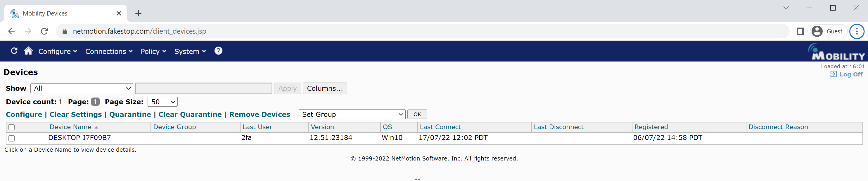
Task: Open the DESKTOP-J7F09B7 device link
Action: [x=79, y=138]
